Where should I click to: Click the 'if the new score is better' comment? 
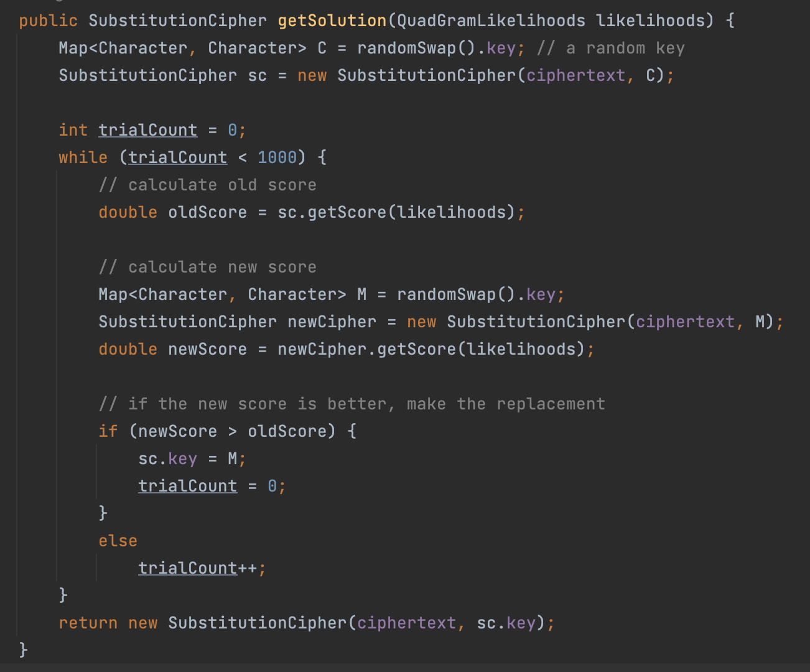pos(351,404)
